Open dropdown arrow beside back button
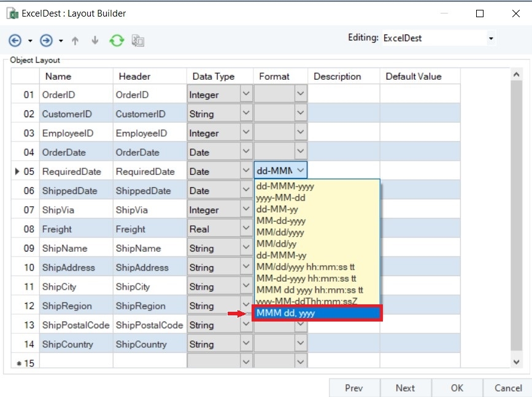 coord(30,41)
